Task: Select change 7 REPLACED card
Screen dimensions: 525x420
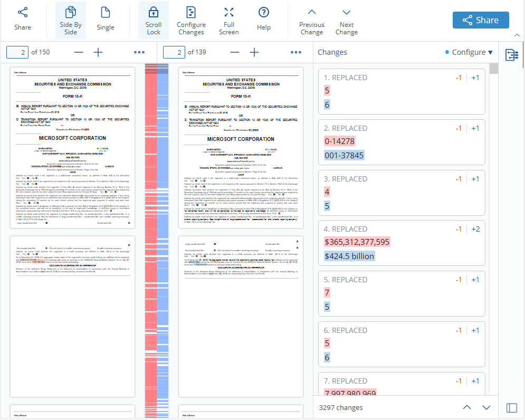Action: (x=402, y=384)
